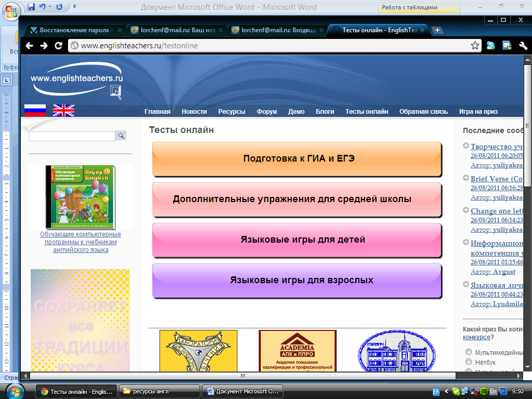
Task: Click Save icon in Word quick access toolbar
Action: (31, 6)
